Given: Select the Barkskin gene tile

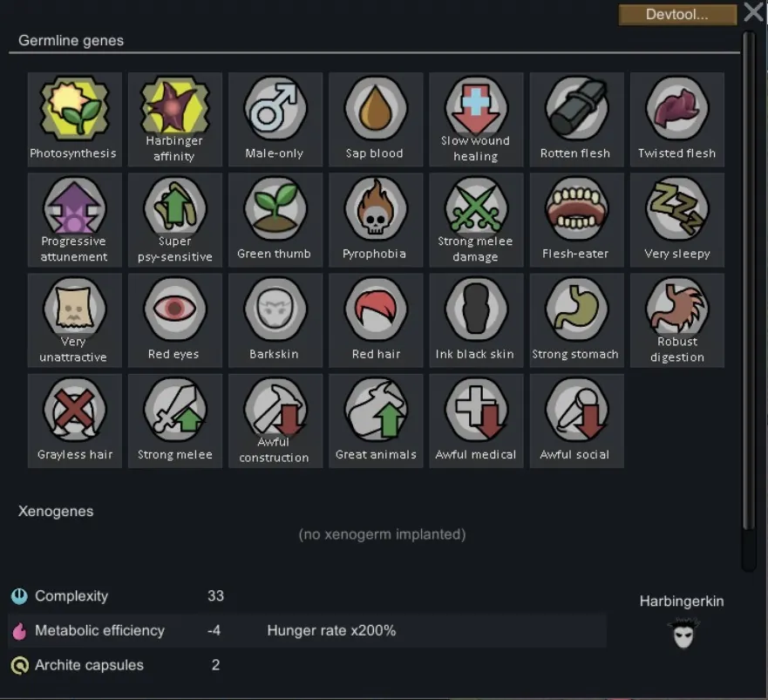Looking at the screenshot, I should pos(275,321).
